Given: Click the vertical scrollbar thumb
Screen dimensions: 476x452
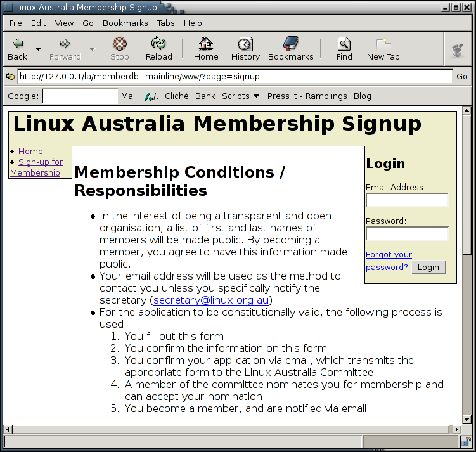Looking at the screenshot, I should 467,184.
